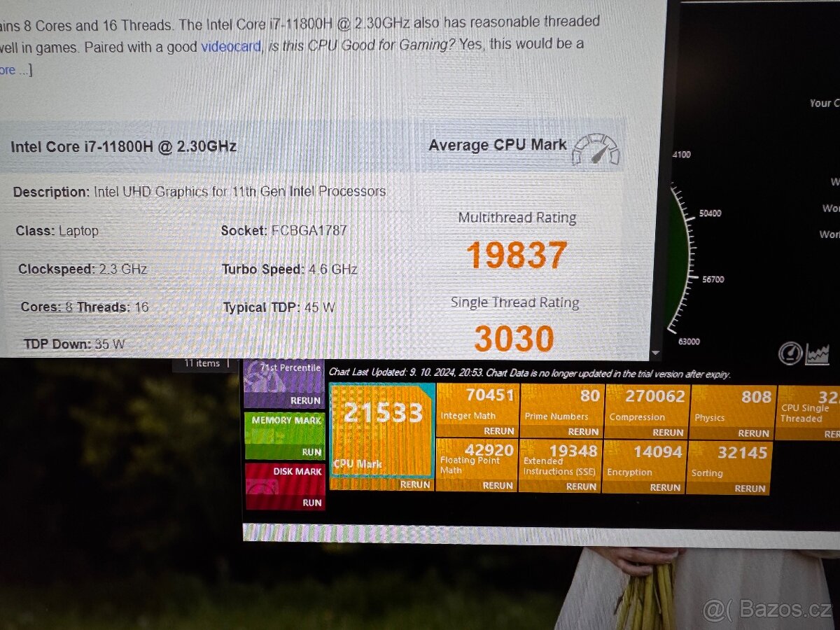This screenshot has width=840, height=630.
Task: Run the Memory Mark benchmark
Action: (x=311, y=451)
